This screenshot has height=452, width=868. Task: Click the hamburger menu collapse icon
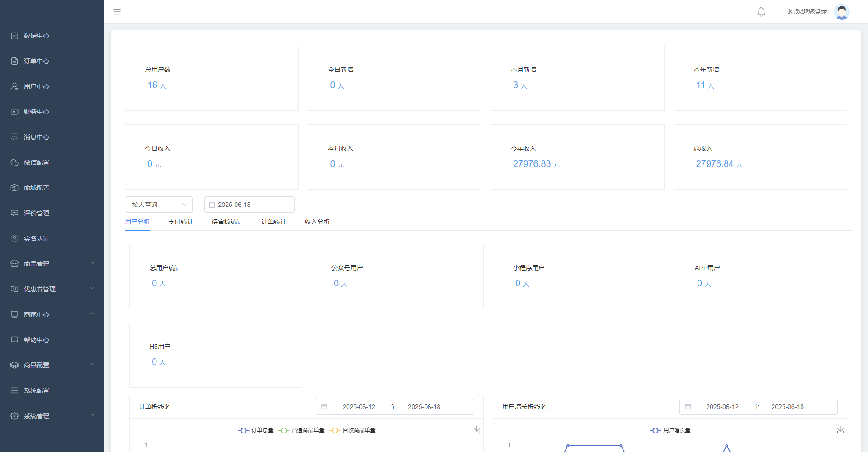point(117,12)
